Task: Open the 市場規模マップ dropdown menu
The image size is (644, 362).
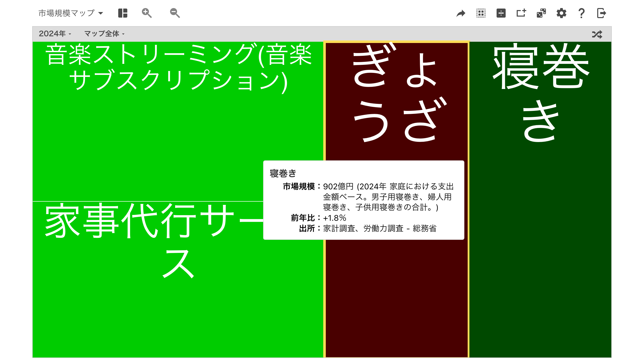Action: [71, 13]
